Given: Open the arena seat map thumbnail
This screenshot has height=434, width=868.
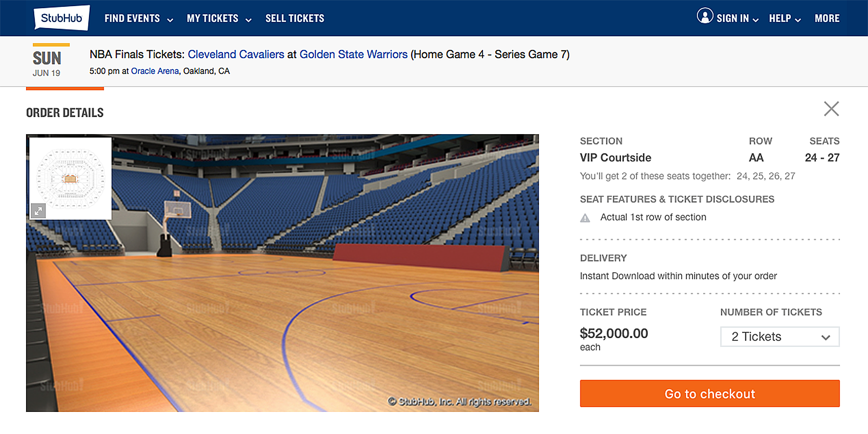Looking at the screenshot, I should tap(71, 178).
